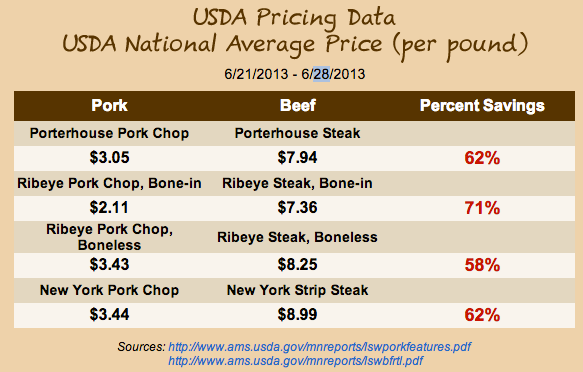This screenshot has height=372, width=583.
Task: Click the $7.36 ribeye steak price
Action: point(297,207)
